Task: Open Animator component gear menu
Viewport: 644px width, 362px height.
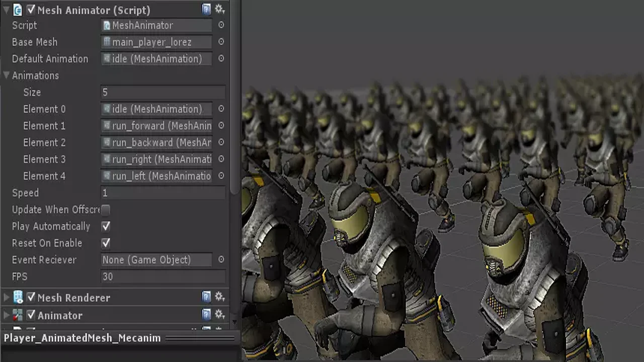Action: [219, 315]
